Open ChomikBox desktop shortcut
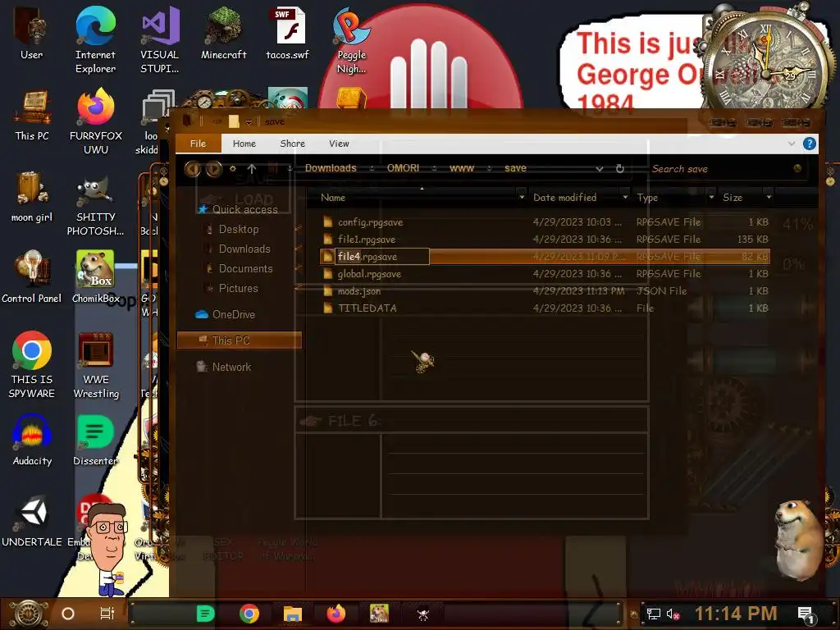840x630 pixels. (x=95, y=277)
